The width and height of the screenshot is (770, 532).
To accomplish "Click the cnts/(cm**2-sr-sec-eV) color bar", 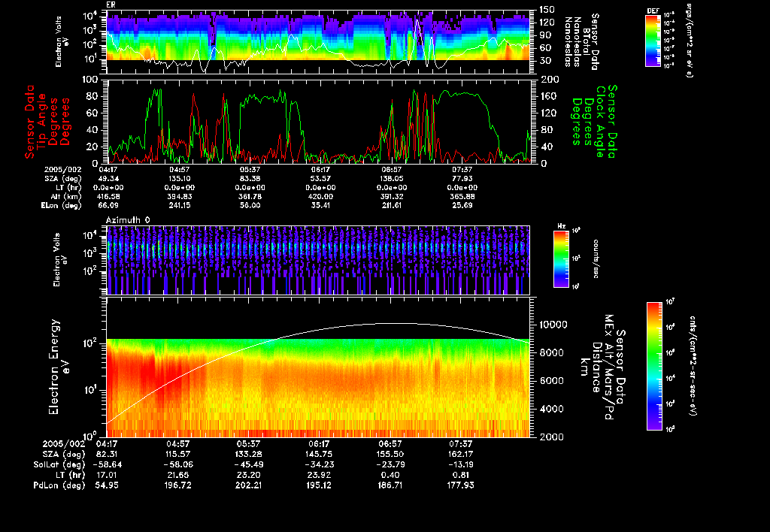I will pos(654,366).
